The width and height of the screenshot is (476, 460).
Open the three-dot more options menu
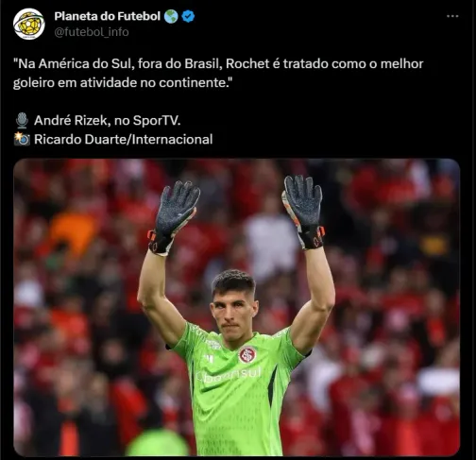(x=452, y=16)
